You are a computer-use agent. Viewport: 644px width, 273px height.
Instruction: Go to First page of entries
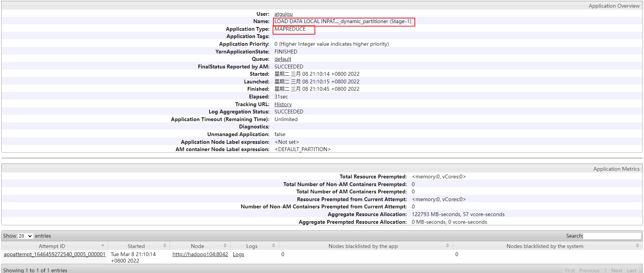coord(569,270)
